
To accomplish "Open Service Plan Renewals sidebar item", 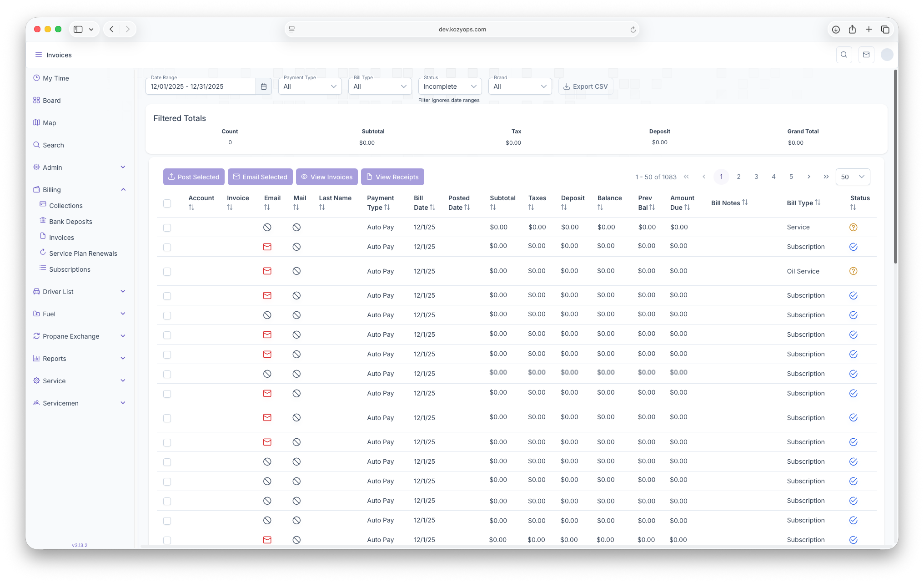I will pyautogui.click(x=83, y=253).
